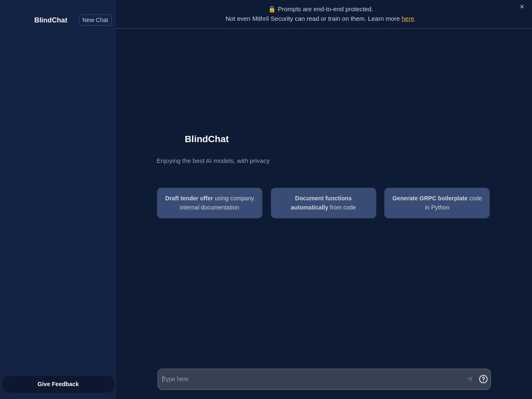
Task: Click the BlindChat sidebar title
Action: pyautogui.click(x=51, y=20)
